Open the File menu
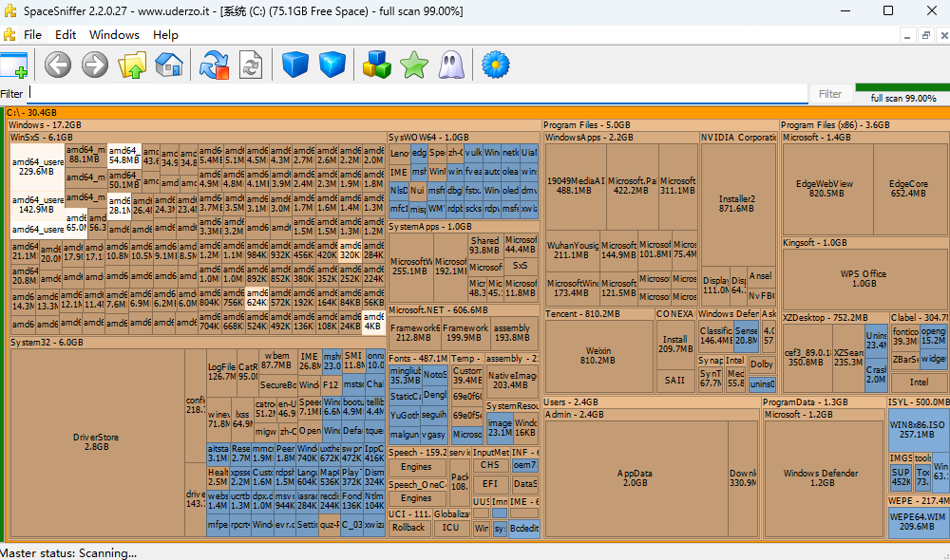This screenshot has width=950, height=560. (x=32, y=34)
